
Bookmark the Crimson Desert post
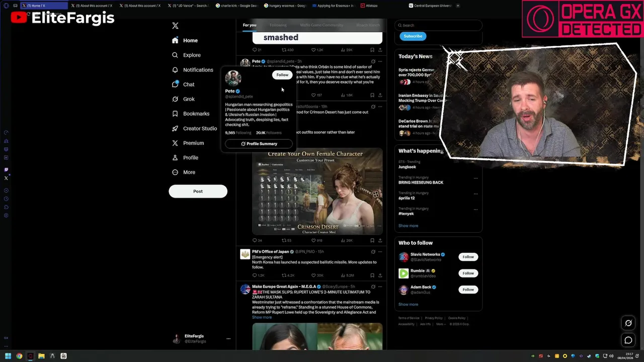coord(372,240)
